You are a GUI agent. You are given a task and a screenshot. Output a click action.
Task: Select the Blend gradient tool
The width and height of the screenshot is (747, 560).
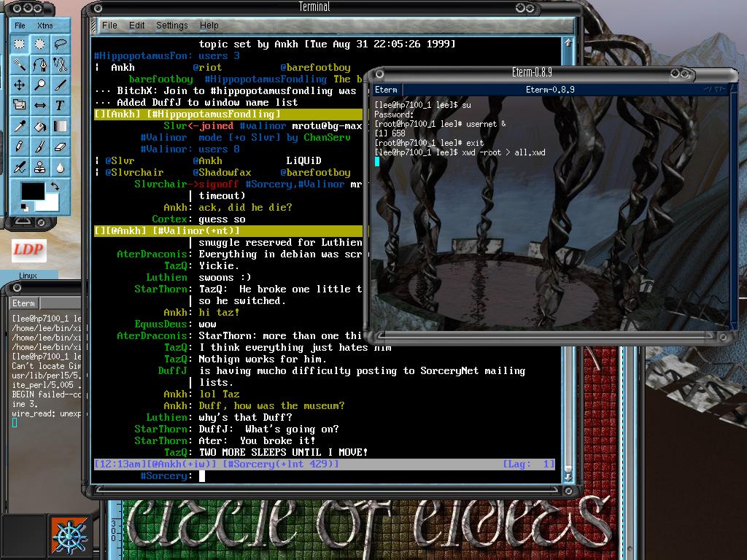coord(60,126)
